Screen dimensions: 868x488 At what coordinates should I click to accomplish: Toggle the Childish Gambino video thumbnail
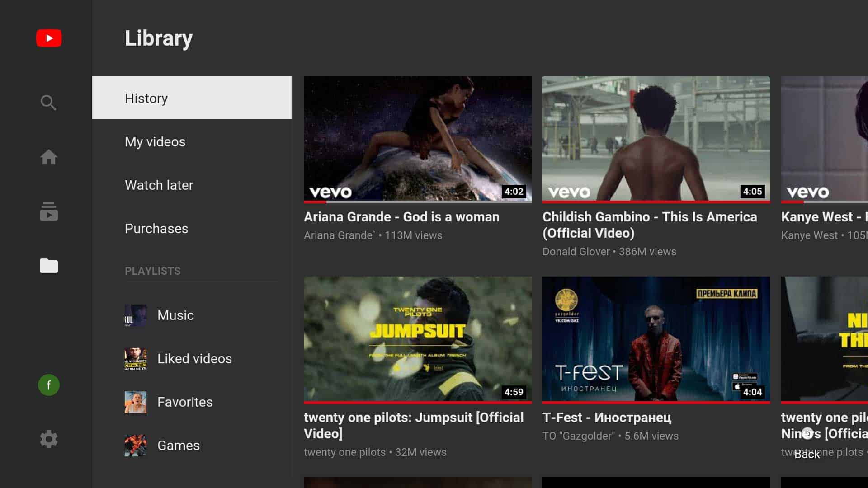click(656, 138)
